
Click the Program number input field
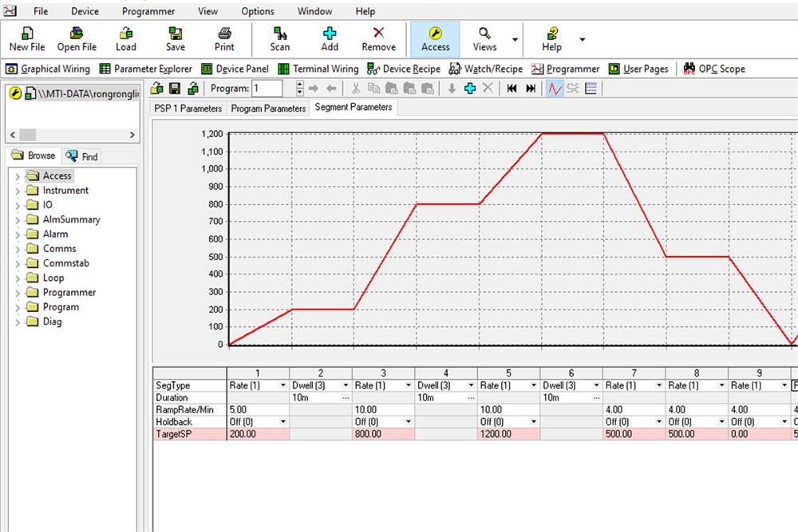click(x=267, y=89)
